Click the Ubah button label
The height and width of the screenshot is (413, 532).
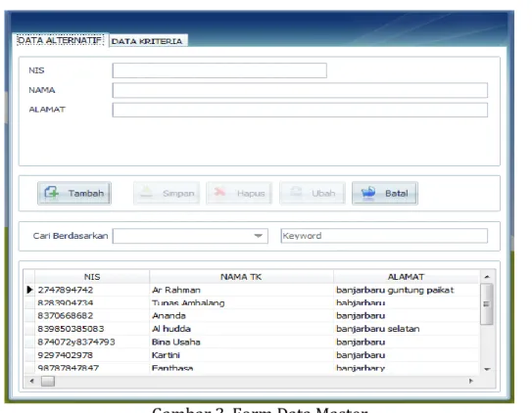pyautogui.click(x=323, y=194)
